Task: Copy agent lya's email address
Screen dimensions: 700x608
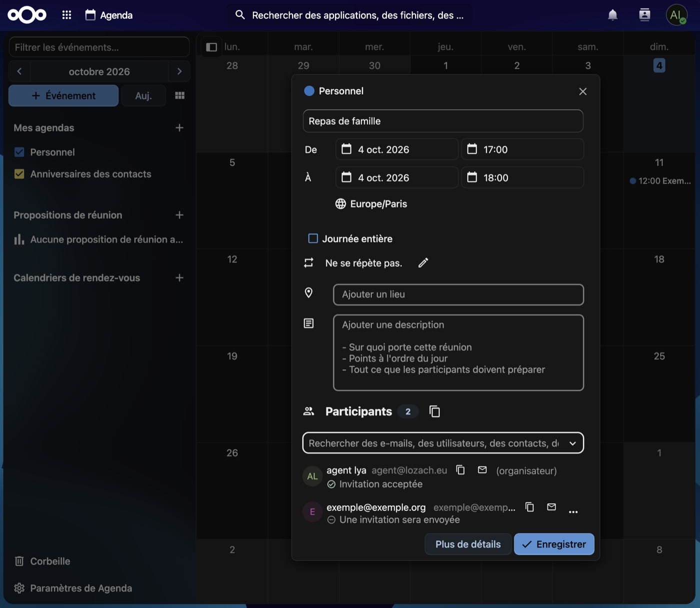Action: click(x=460, y=470)
